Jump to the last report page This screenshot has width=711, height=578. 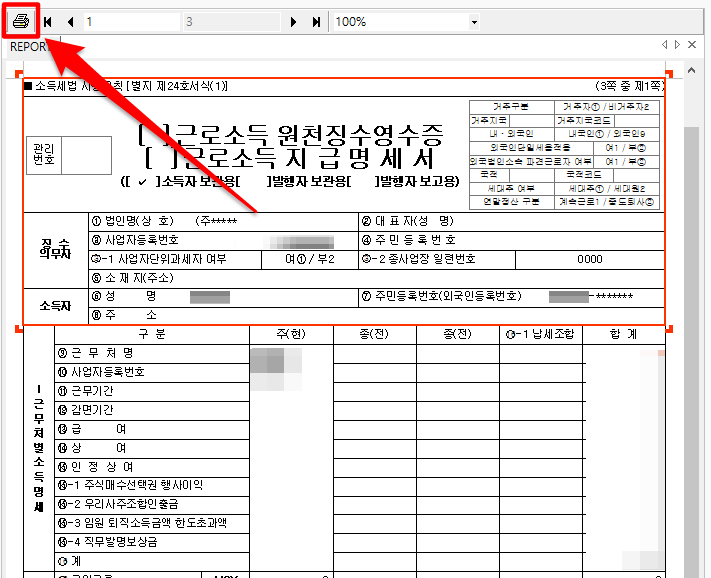pos(316,22)
